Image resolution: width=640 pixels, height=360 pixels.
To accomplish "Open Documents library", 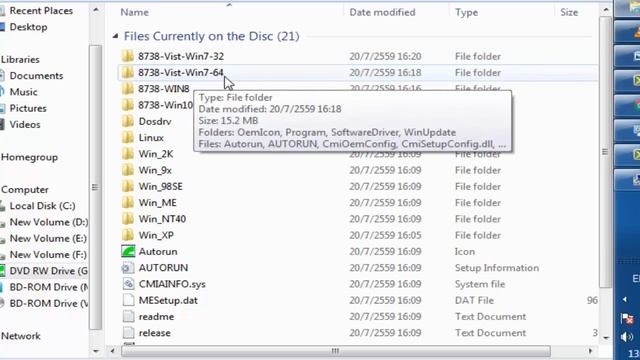I will pyautogui.click(x=36, y=76).
